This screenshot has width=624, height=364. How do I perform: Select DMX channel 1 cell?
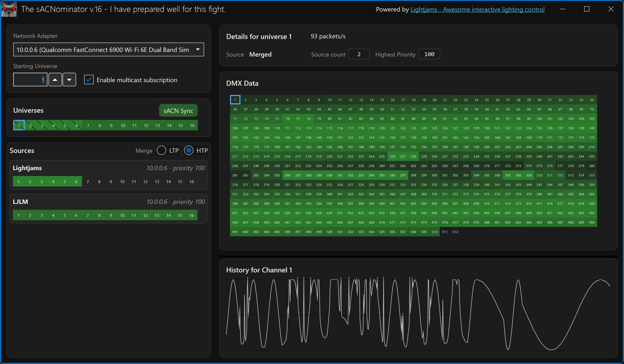click(x=235, y=100)
